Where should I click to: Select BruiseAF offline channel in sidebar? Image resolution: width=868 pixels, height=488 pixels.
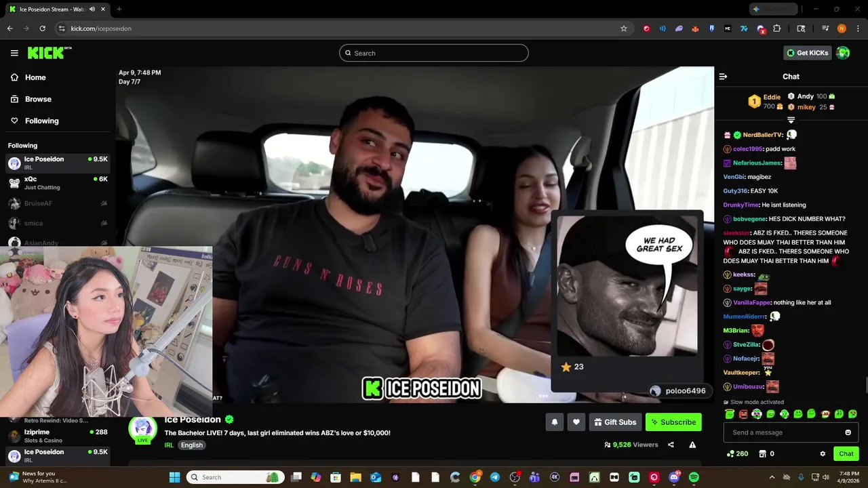(58, 203)
